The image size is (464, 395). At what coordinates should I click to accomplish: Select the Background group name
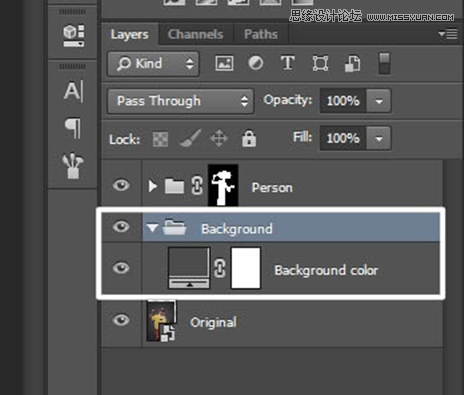237,229
